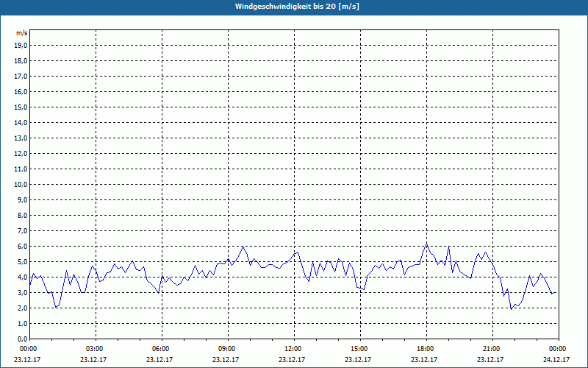Click the '23.12.17' date beneath '12:00'
This screenshot has height=368, width=588.
[292, 359]
